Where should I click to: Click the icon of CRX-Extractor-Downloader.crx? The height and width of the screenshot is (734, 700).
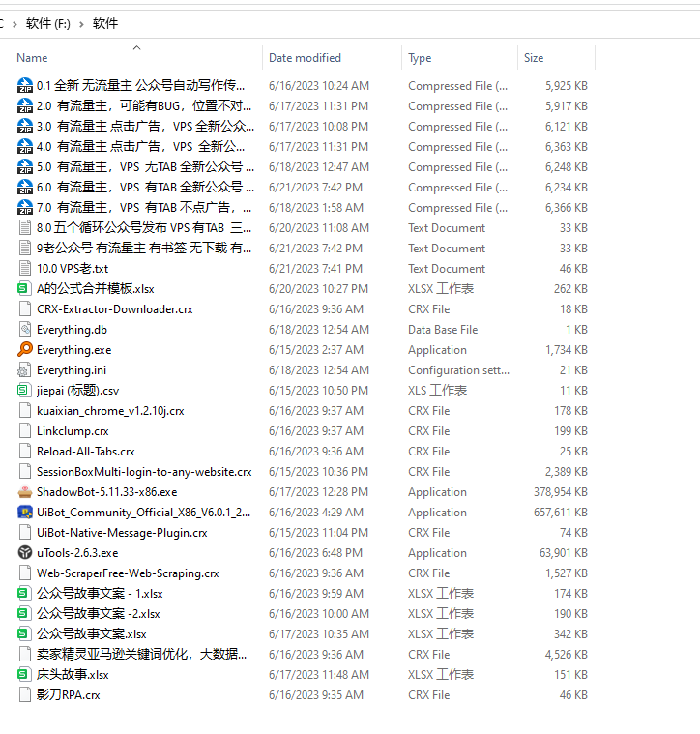click(x=25, y=308)
